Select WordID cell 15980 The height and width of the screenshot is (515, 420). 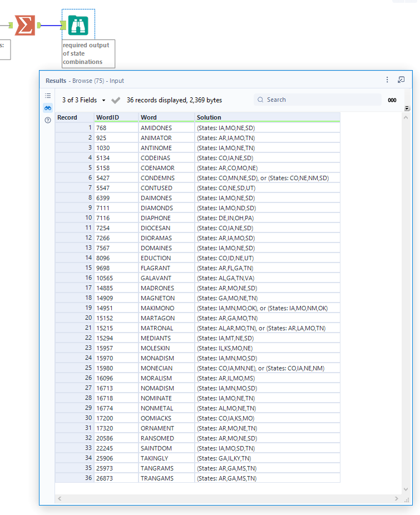pyautogui.click(x=116, y=368)
